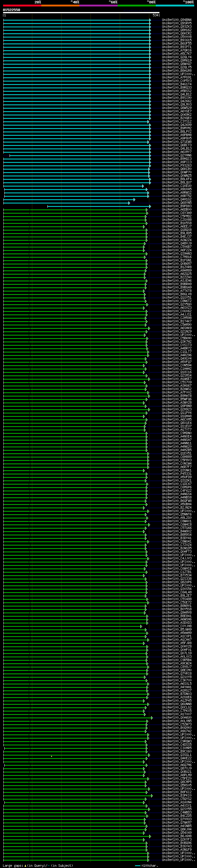Open hit UniRef100_Q3SGL1
This screenshot has width=197, height=868.
pos(177,755)
